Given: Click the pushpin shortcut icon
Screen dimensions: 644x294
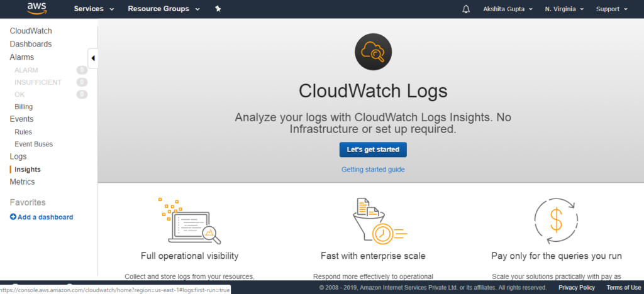Looking at the screenshot, I should 218,9.
